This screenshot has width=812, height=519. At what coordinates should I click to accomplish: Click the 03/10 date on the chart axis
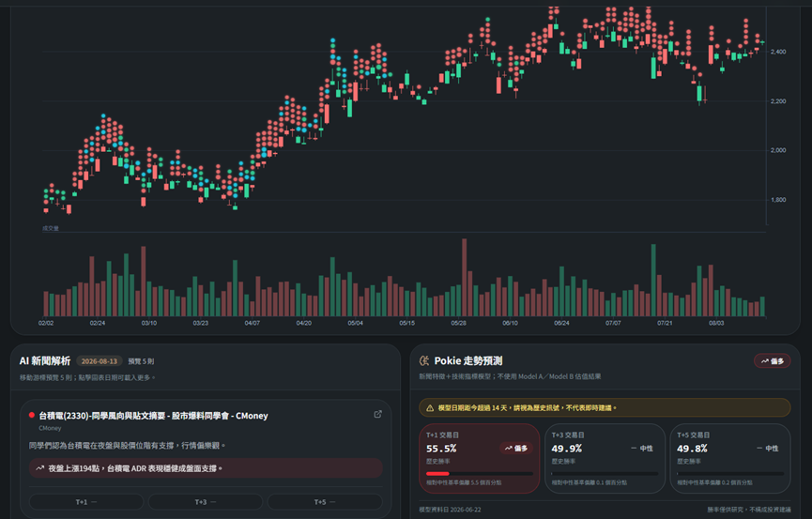click(149, 323)
